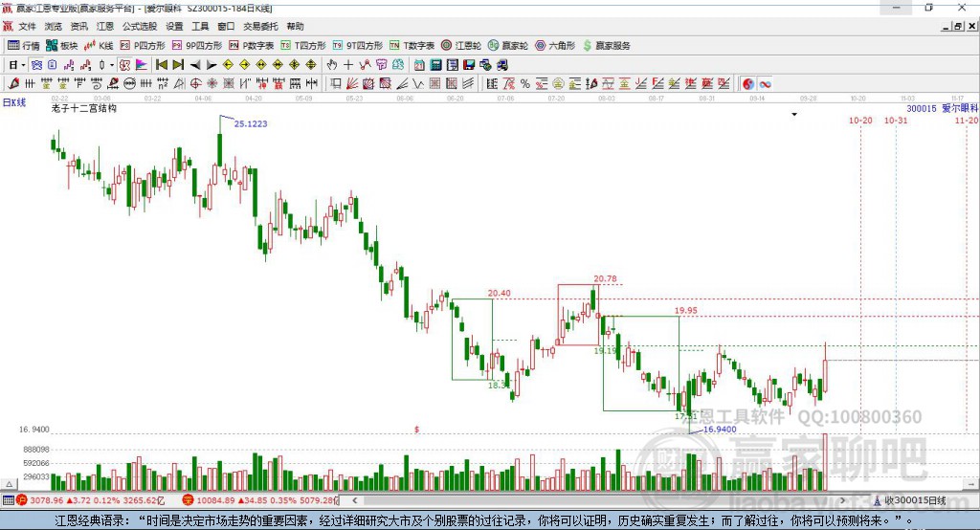Open 赢家服务 service page
This screenshot has height=530, width=980.
tap(606, 46)
